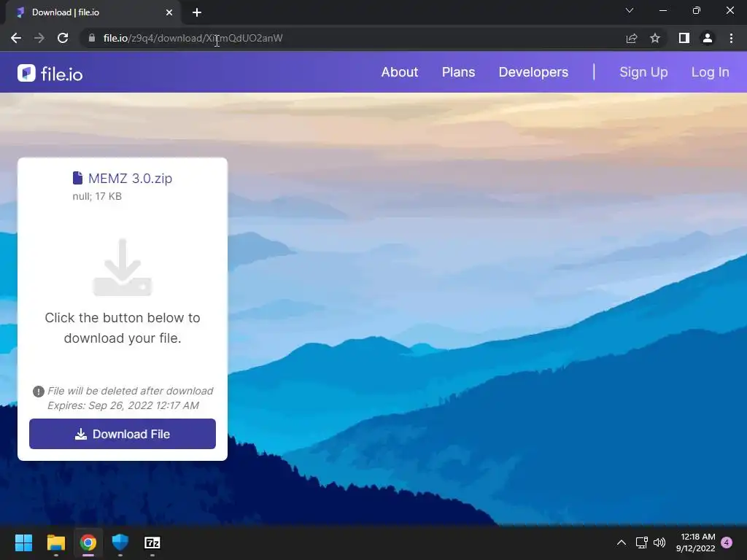747x560 pixels.
Task: Open notifications badge showing 4
Action: point(727,542)
